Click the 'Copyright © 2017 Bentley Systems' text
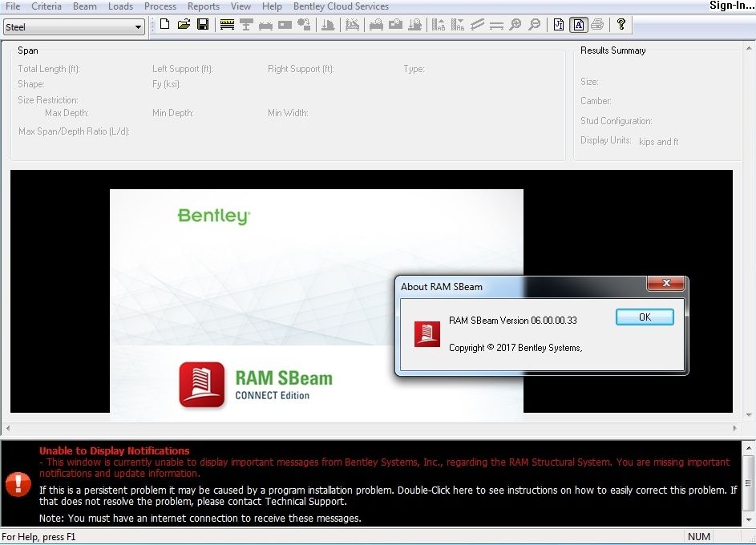Viewport: 756px width, 545px height. [x=515, y=348]
